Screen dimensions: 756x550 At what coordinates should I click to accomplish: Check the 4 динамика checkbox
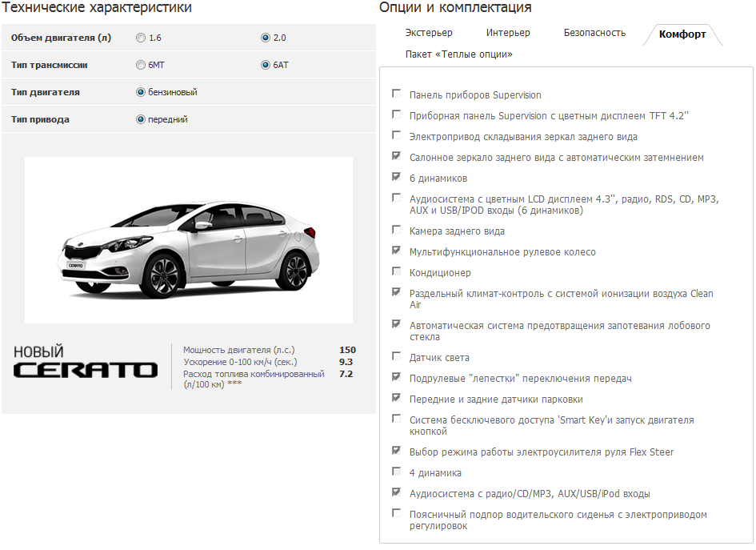click(x=396, y=472)
